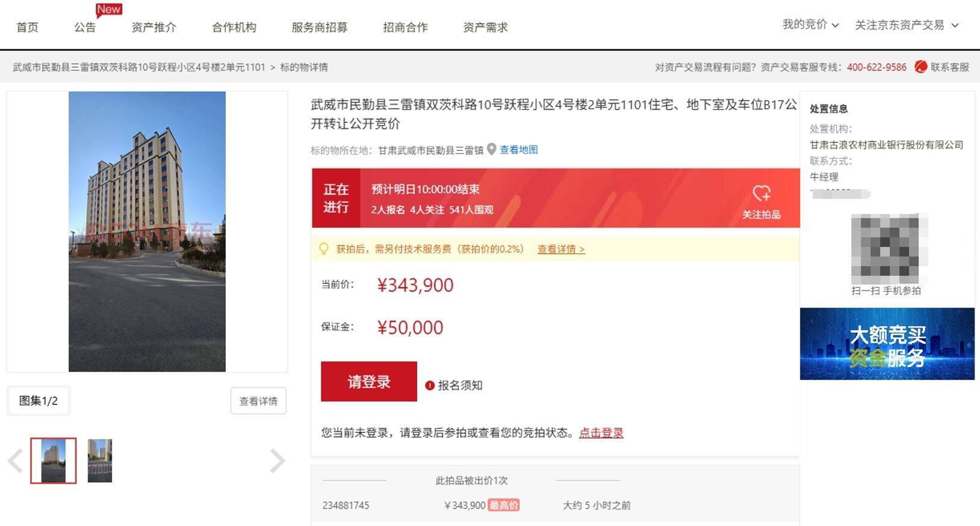The image size is (980, 526).
Task: Click the 请登录 button to sign in
Action: (x=368, y=381)
